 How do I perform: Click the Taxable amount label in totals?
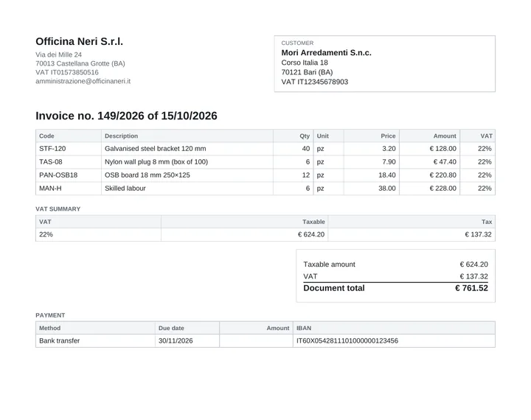[x=329, y=265]
